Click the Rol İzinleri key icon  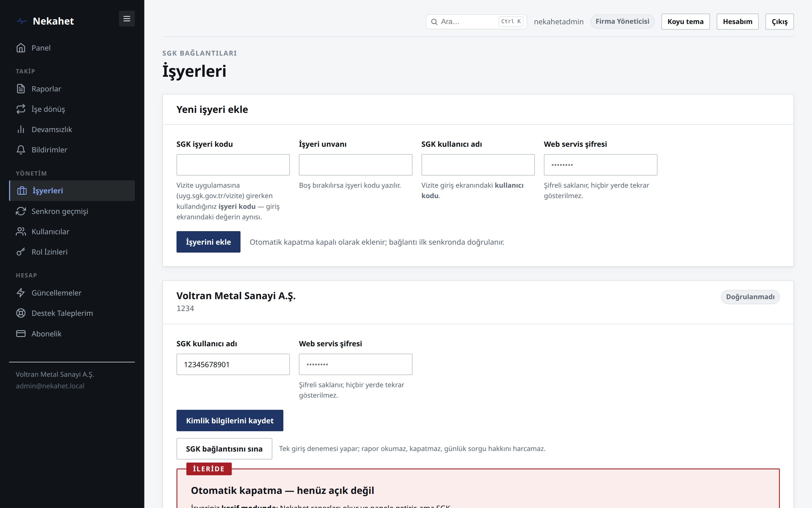click(x=21, y=252)
